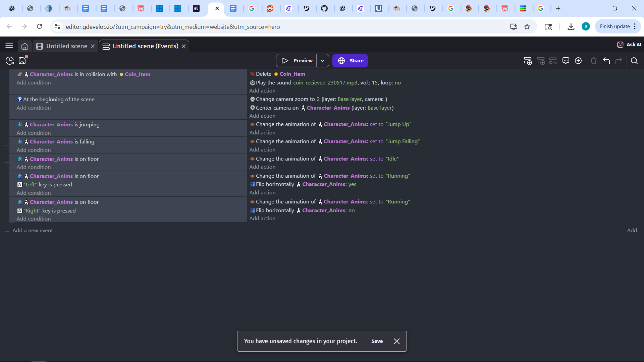Image resolution: width=644 pixels, height=362 pixels.
Task: Undo the last change
Action: (x=606, y=61)
